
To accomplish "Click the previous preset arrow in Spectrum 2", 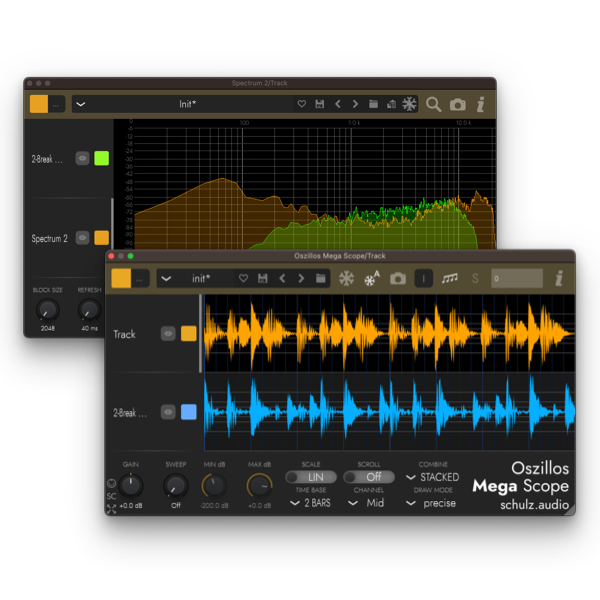I will pos(337,104).
